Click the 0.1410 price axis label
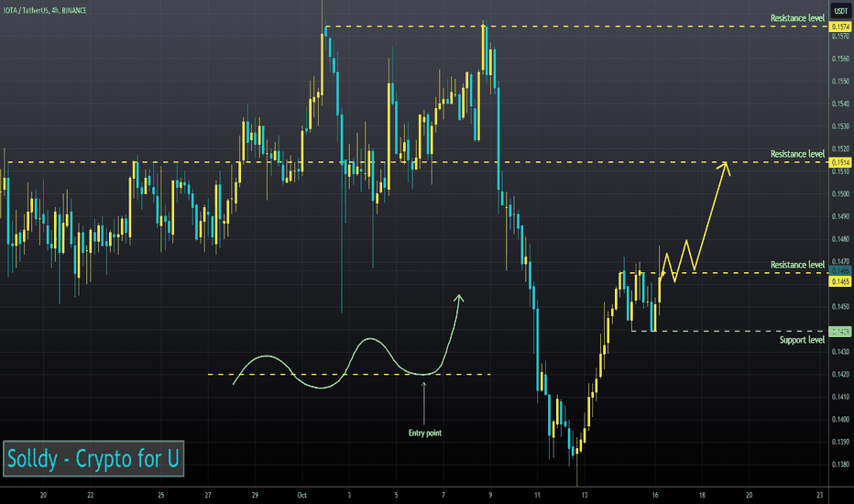Viewport: 854px width, 504px height. click(x=840, y=397)
